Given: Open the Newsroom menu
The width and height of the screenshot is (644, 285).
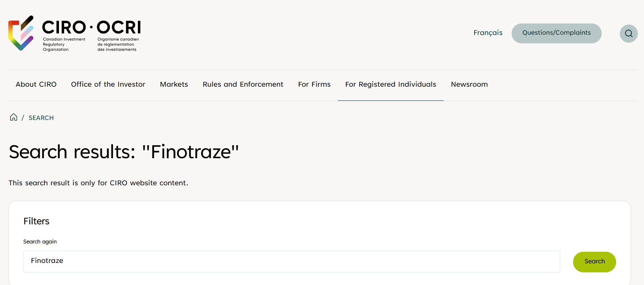Looking at the screenshot, I should (x=469, y=85).
